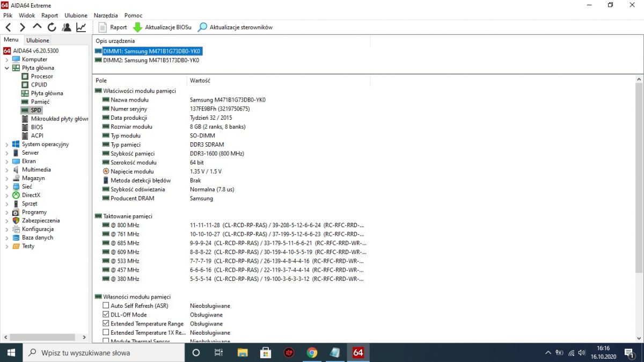
Task: Click the Pole column header
Action: [x=140, y=81]
